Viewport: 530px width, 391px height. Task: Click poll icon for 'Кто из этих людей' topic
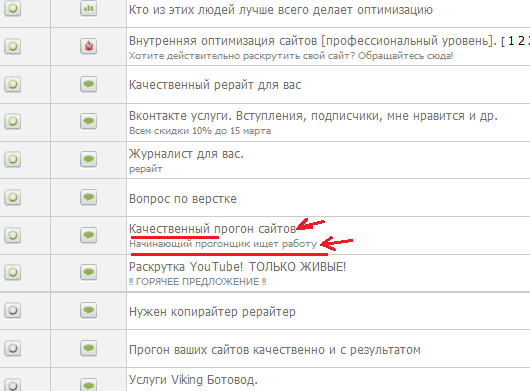[x=89, y=8]
